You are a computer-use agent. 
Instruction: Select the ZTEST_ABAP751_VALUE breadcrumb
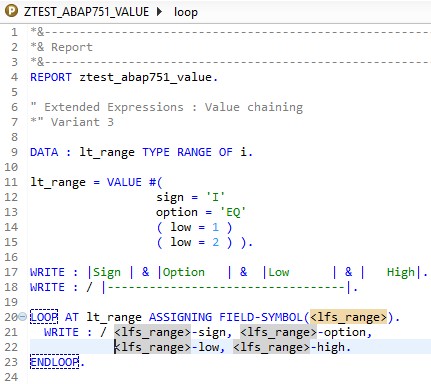pyautogui.click(x=86, y=12)
